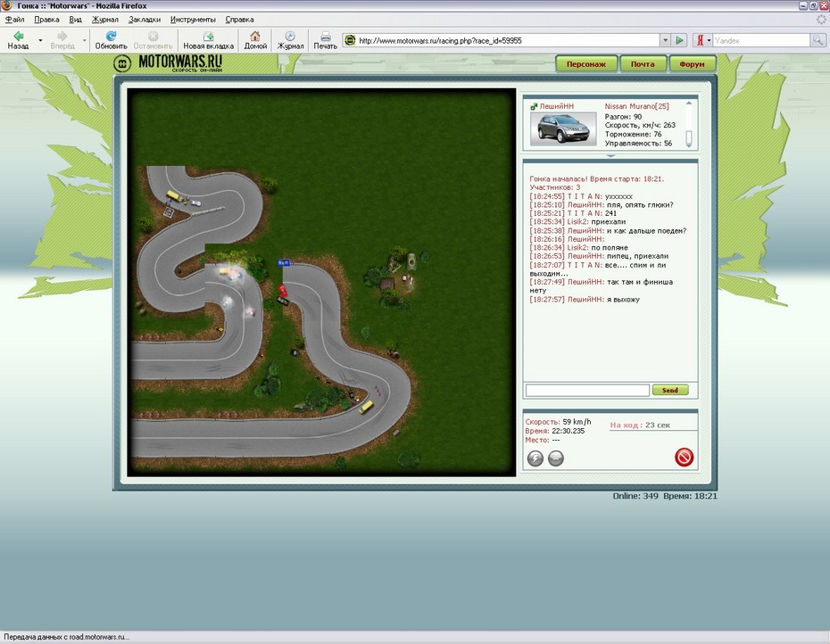This screenshot has width=830, height=644.
Task: Go to home page via Домой icon
Action: pos(255,36)
